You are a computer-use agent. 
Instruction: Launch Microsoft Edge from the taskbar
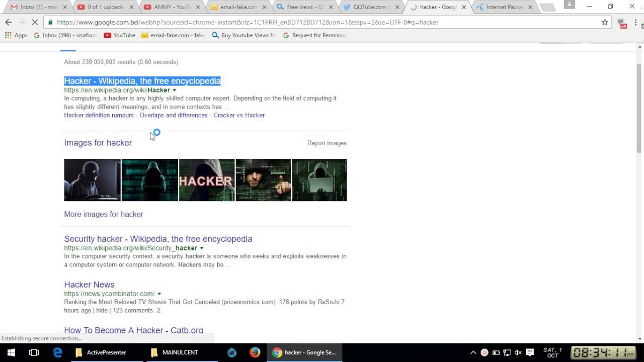58,352
